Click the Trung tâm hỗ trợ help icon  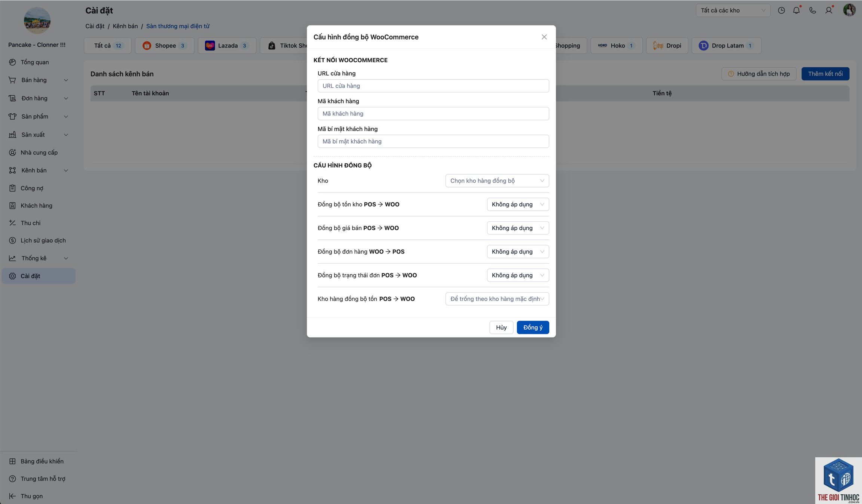(x=12, y=479)
